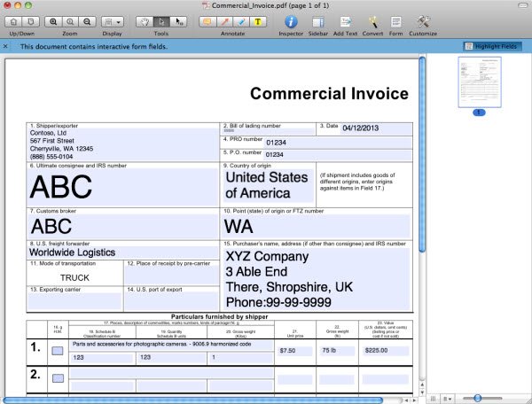Open the sidebar view options dropdown
This screenshot has width=532, height=404.
click(448, 399)
